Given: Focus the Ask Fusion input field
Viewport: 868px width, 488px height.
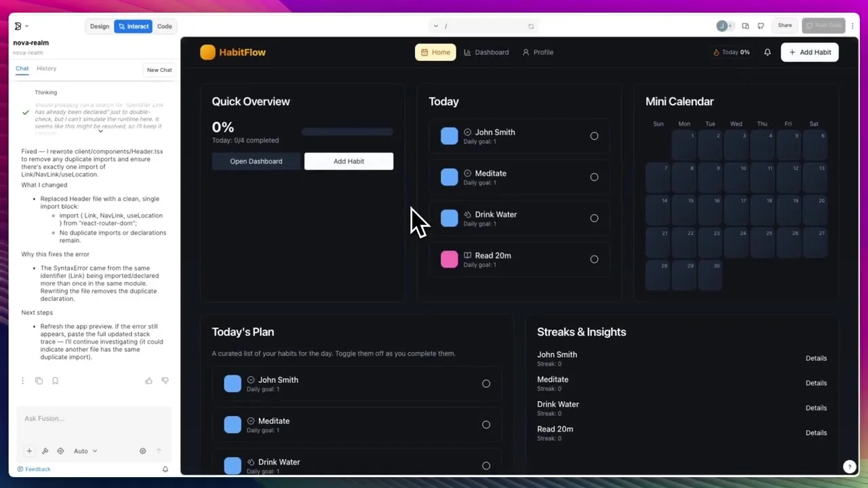Looking at the screenshot, I should click(x=94, y=419).
